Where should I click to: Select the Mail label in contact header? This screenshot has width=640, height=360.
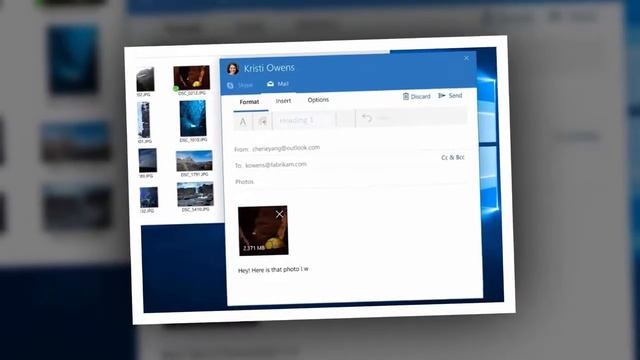[x=283, y=84]
